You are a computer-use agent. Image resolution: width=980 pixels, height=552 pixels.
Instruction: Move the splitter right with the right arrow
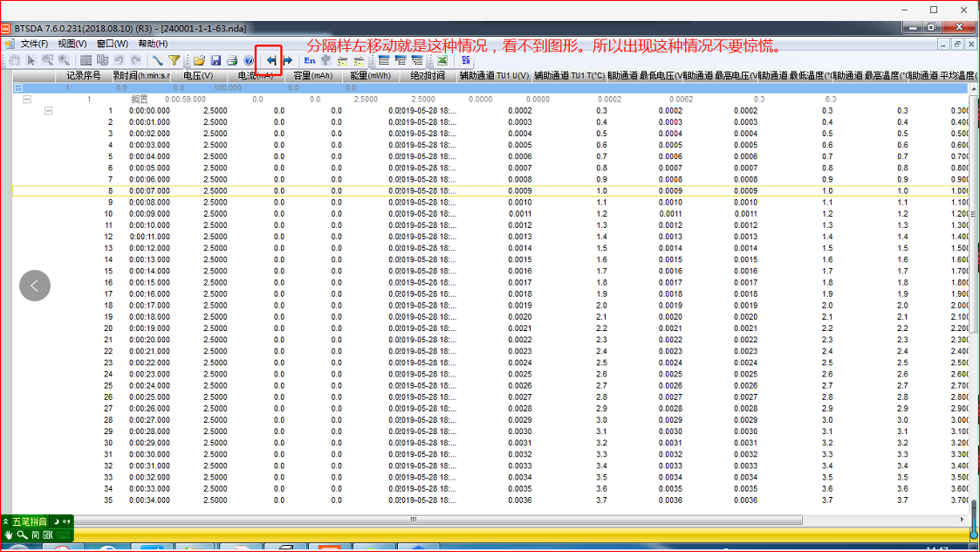(x=287, y=60)
